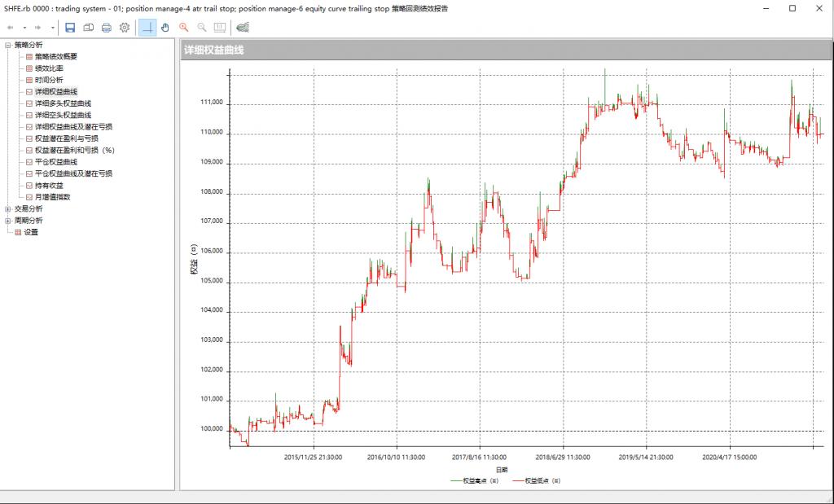Click the 2018/6/29 11:30:00 date label
This screenshot has height=504, width=834.
click(563, 458)
